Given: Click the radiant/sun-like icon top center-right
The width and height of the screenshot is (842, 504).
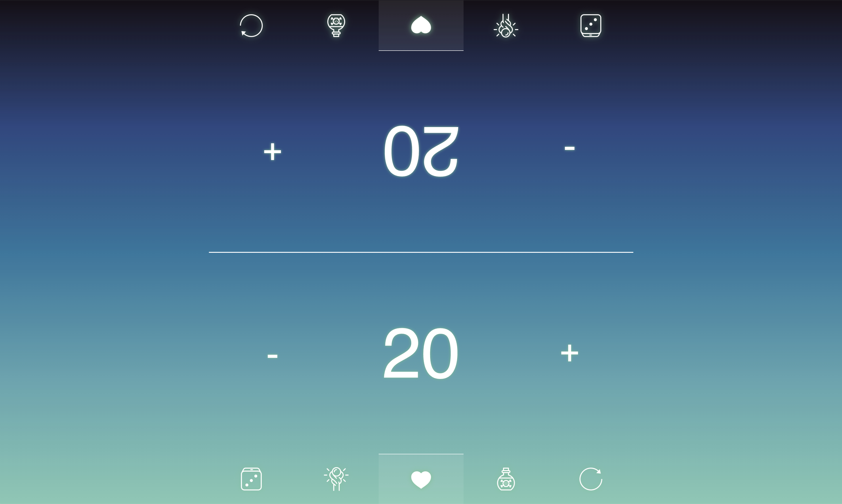Looking at the screenshot, I should pos(506,25).
